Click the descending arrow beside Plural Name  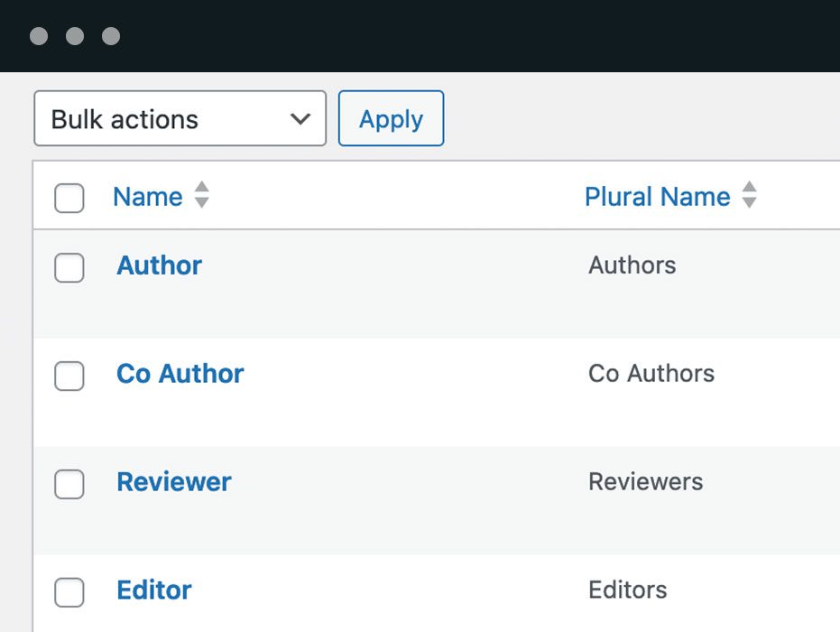[750, 202]
